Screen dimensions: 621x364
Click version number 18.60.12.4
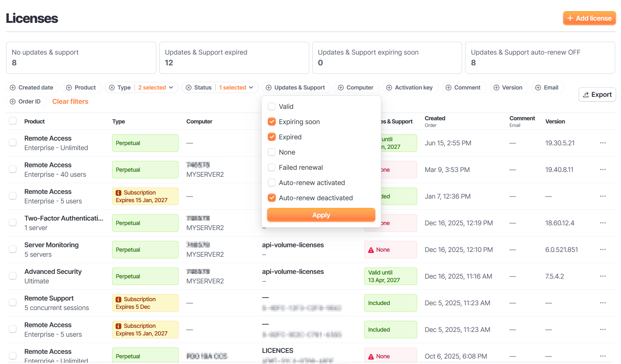point(560,223)
